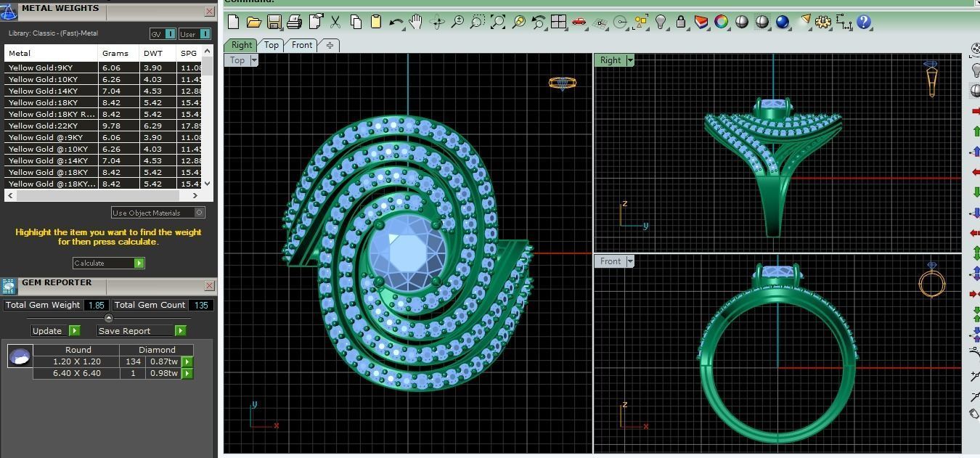The width and height of the screenshot is (980, 458).
Task: Click the blue Render sphere icon
Action: 783,22
